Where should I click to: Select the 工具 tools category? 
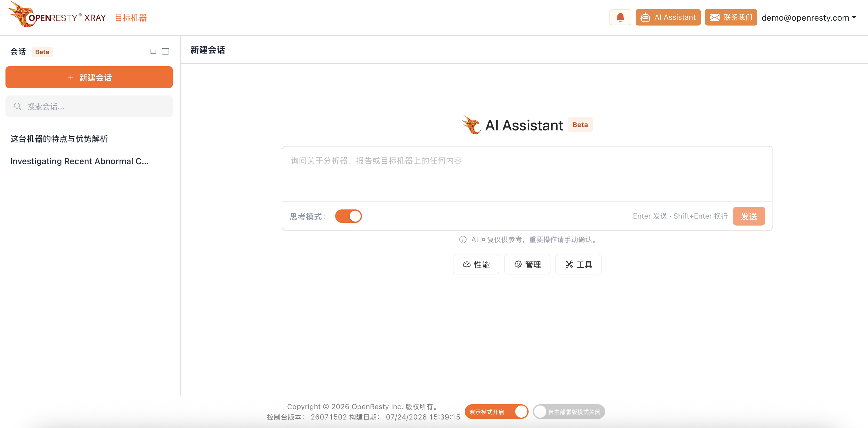point(578,264)
